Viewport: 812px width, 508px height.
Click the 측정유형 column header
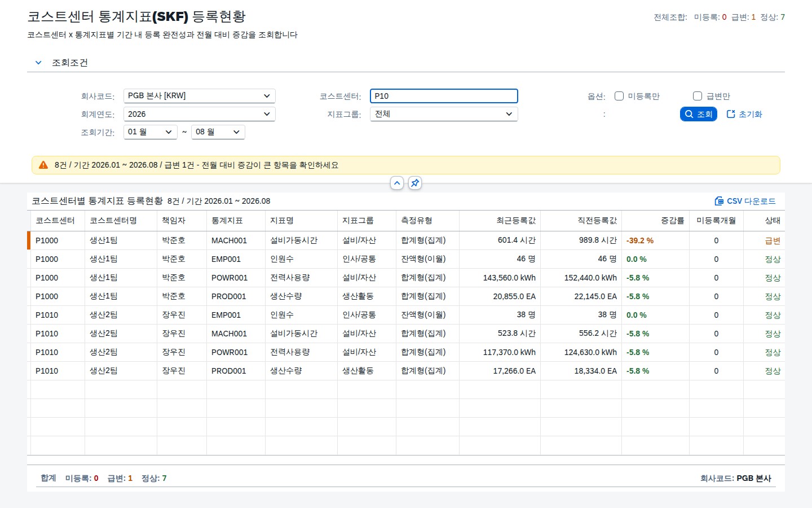point(427,221)
